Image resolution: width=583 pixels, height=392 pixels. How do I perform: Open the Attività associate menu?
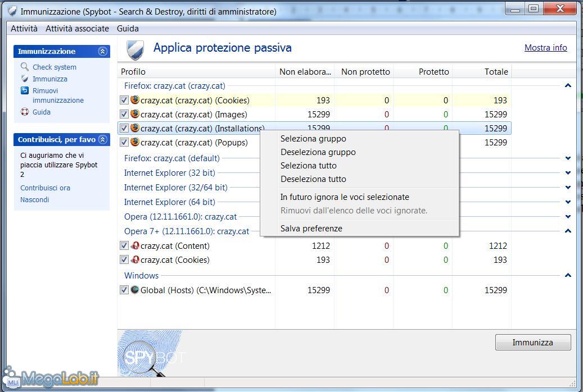77,28
